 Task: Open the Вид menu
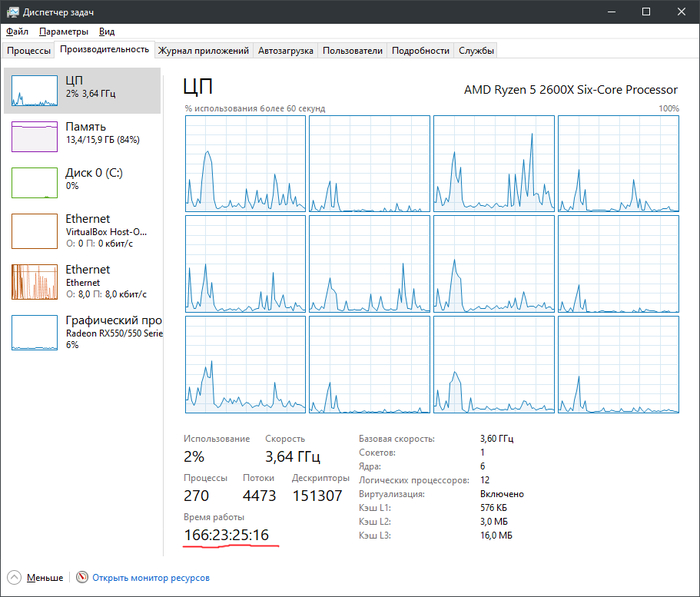pos(107,32)
